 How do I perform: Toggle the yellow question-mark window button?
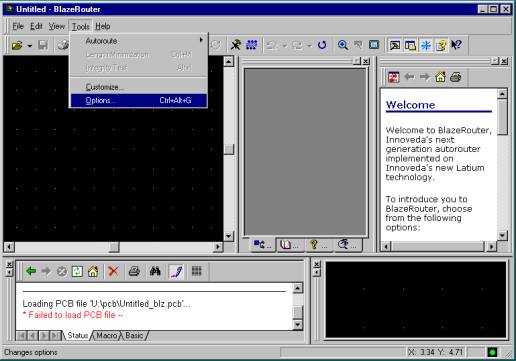tap(441, 45)
